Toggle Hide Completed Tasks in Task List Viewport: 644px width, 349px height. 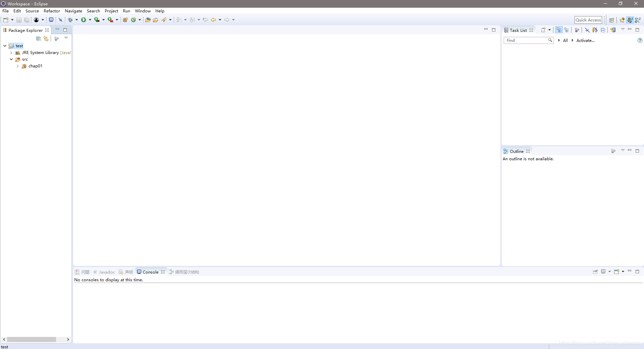click(587, 30)
